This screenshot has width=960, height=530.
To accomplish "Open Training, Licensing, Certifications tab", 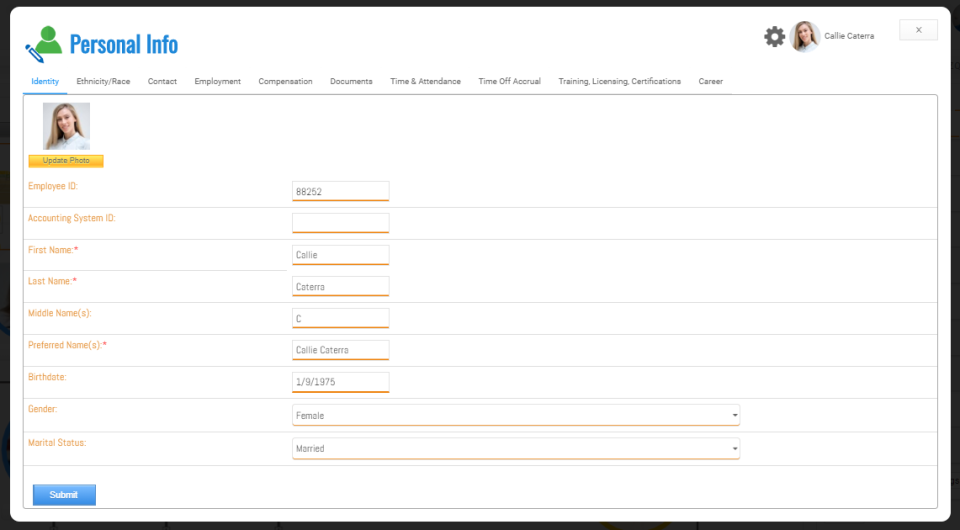I will coord(619,81).
